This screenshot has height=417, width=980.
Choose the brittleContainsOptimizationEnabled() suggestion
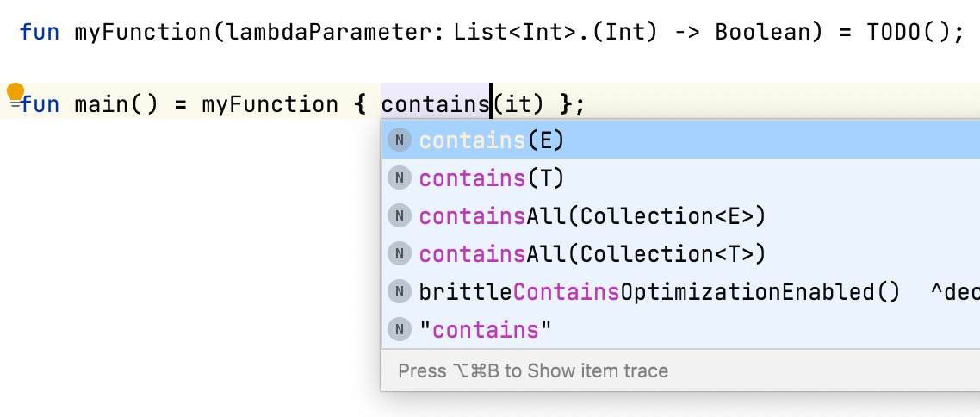[x=659, y=292]
